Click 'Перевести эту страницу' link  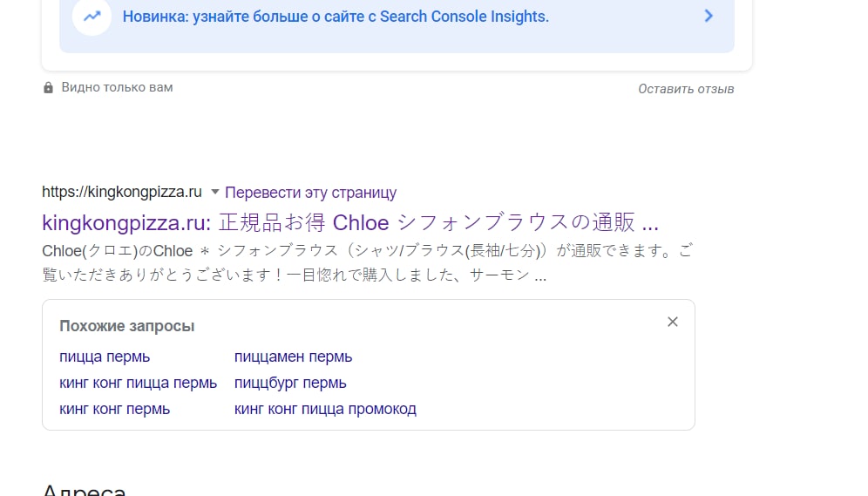pyautogui.click(x=311, y=192)
